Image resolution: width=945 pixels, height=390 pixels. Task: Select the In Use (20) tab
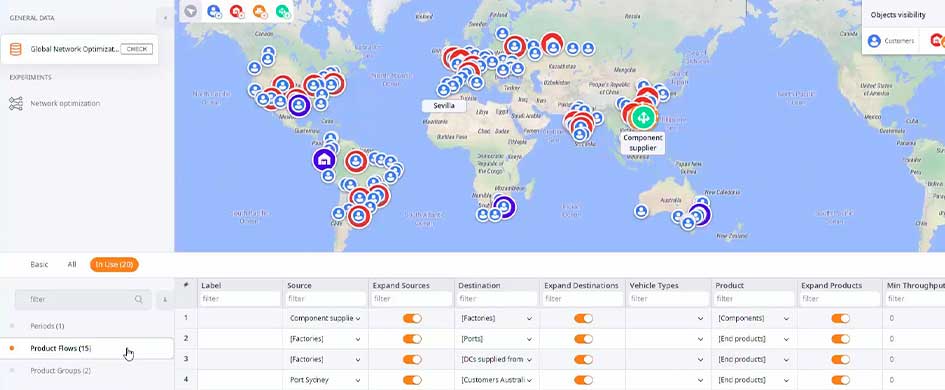point(114,265)
